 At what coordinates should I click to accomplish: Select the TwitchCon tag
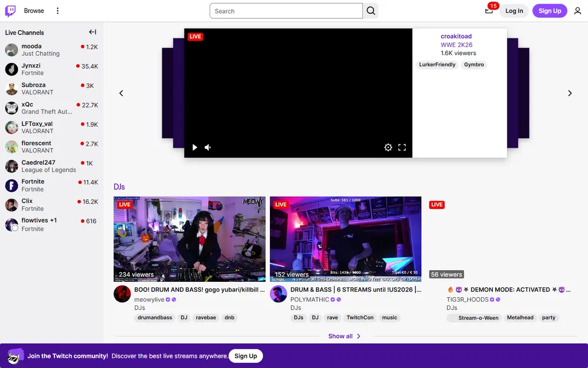click(x=360, y=317)
